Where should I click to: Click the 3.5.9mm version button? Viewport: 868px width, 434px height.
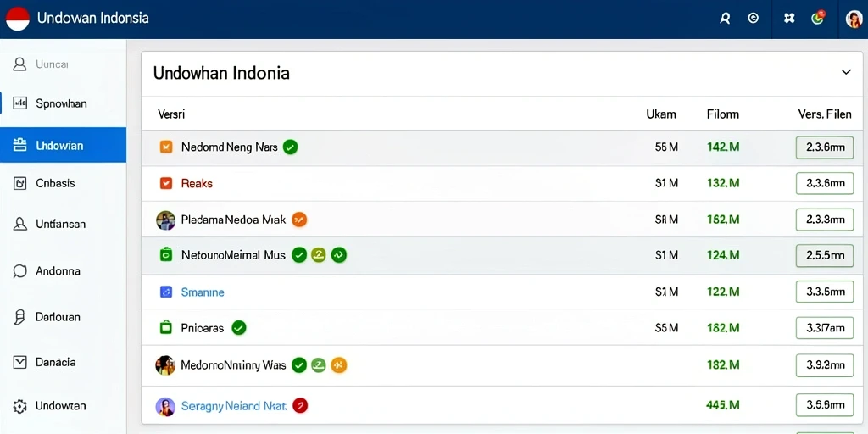pyautogui.click(x=825, y=405)
